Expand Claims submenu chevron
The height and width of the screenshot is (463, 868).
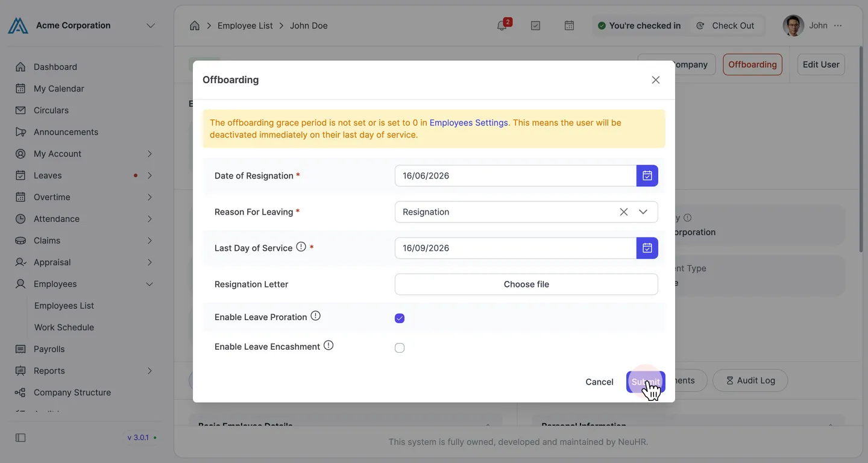[x=149, y=241]
